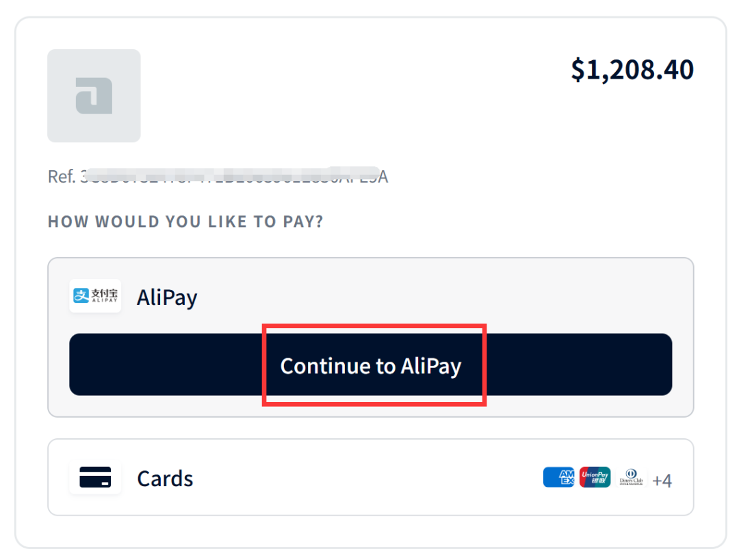Click the blurred part of the reference code
The width and height of the screenshot is (739, 560).
click(x=233, y=174)
